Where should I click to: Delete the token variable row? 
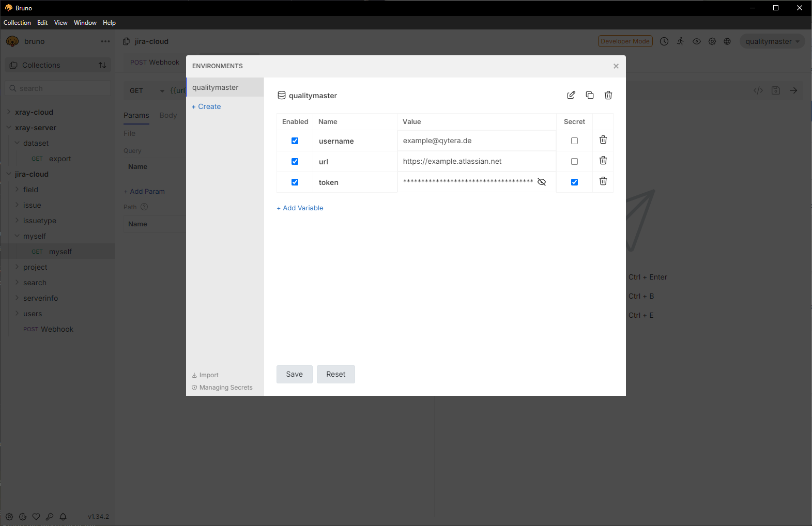603,181
